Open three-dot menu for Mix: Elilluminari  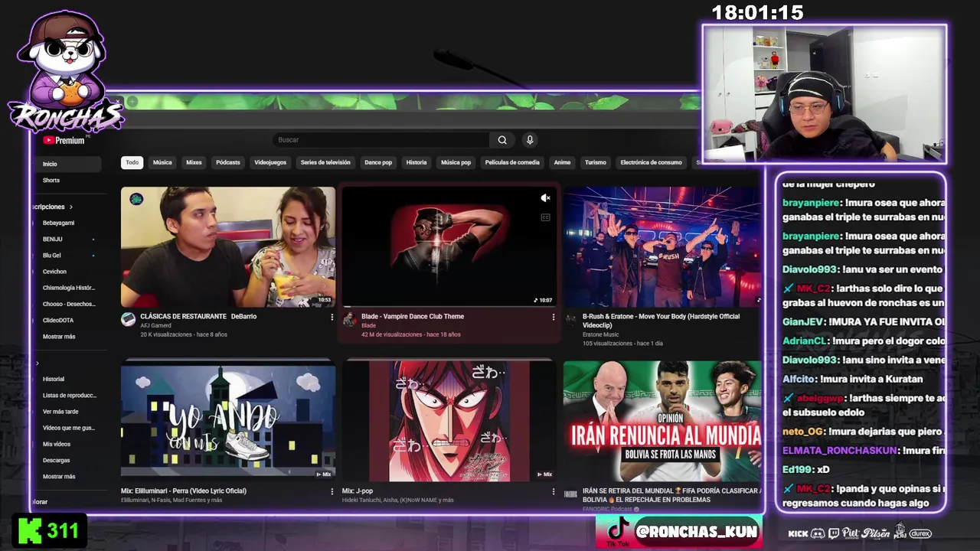click(x=332, y=491)
